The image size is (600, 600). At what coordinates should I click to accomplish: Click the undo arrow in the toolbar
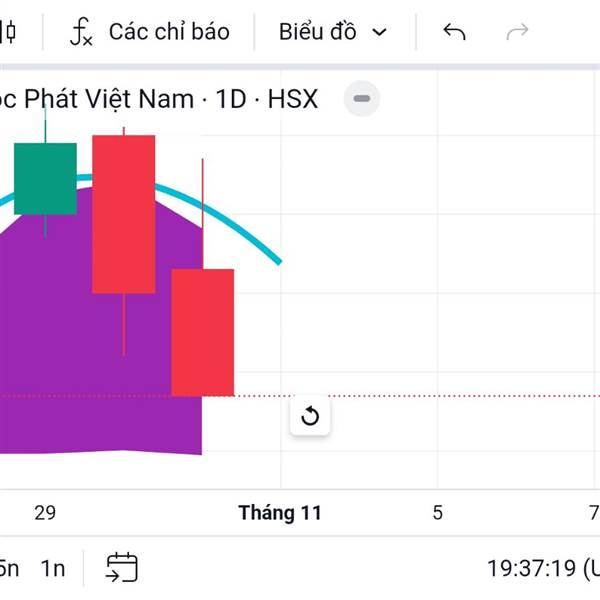(454, 32)
